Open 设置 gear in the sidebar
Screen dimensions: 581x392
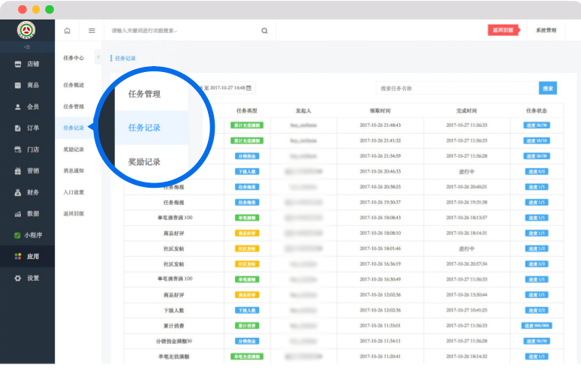point(27,278)
